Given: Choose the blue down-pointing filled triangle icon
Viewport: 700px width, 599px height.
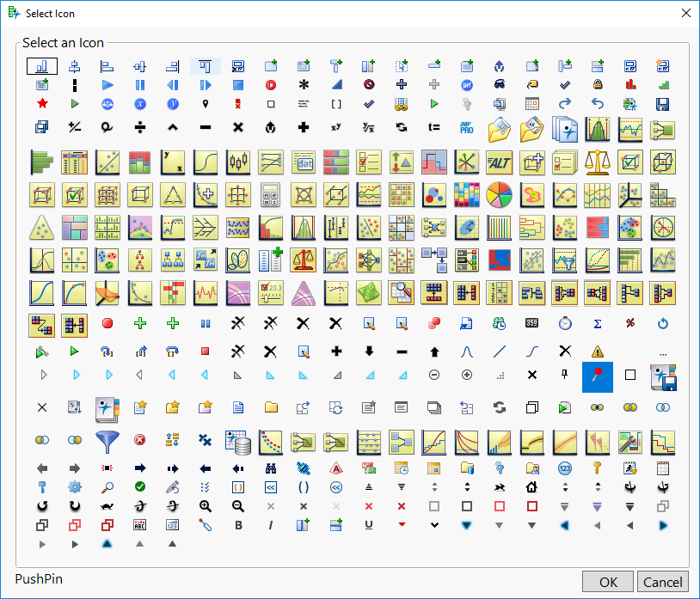Looking at the screenshot, I should 466,525.
